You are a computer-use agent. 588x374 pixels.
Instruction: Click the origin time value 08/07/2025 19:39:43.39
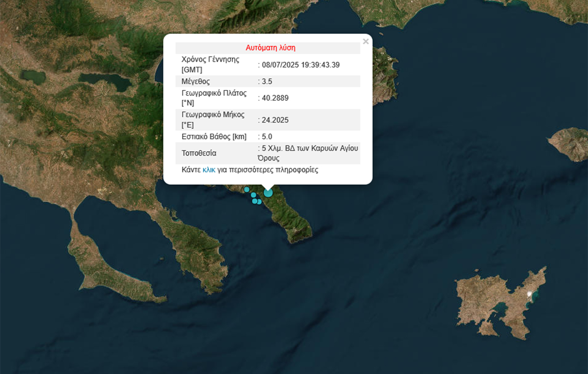300,65
